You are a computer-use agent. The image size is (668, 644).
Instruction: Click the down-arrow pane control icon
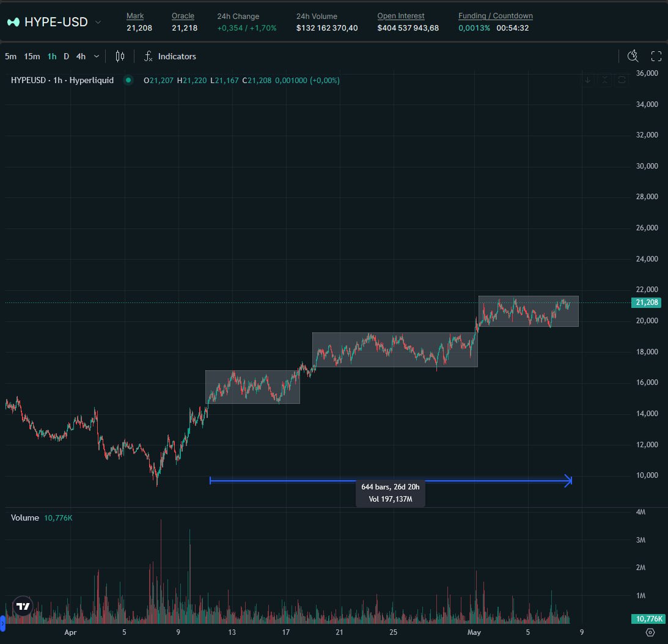tap(587, 80)
